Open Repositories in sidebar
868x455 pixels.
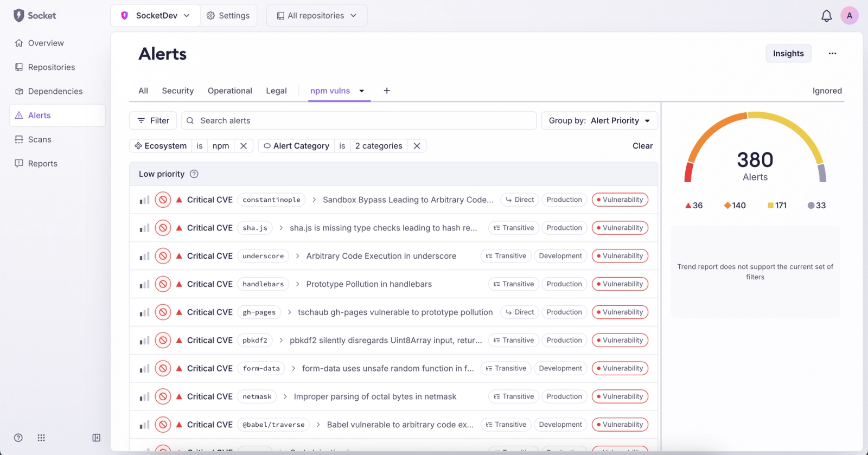[58, 67]
